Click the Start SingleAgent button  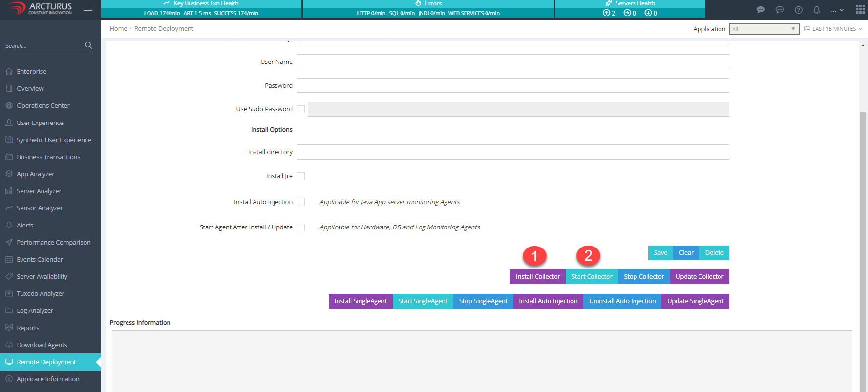click(423, 301)
